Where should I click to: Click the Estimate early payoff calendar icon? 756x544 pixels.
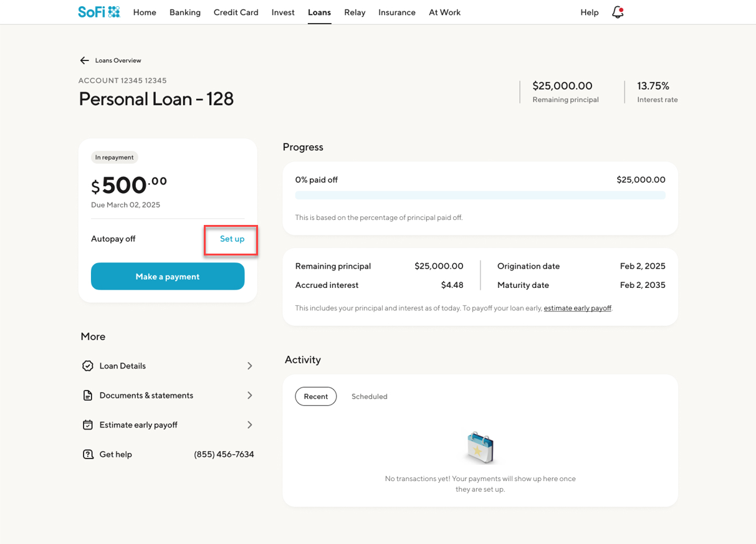(x=88, y=425)
